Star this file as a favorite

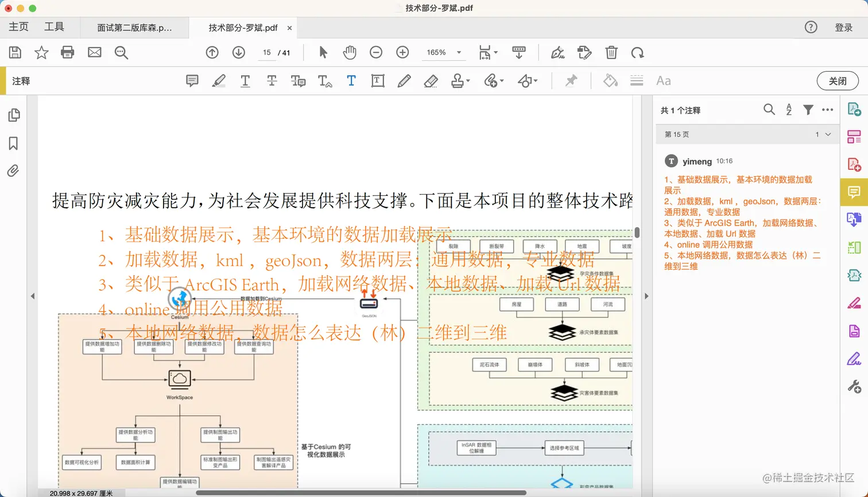click(x=41, y=53)
